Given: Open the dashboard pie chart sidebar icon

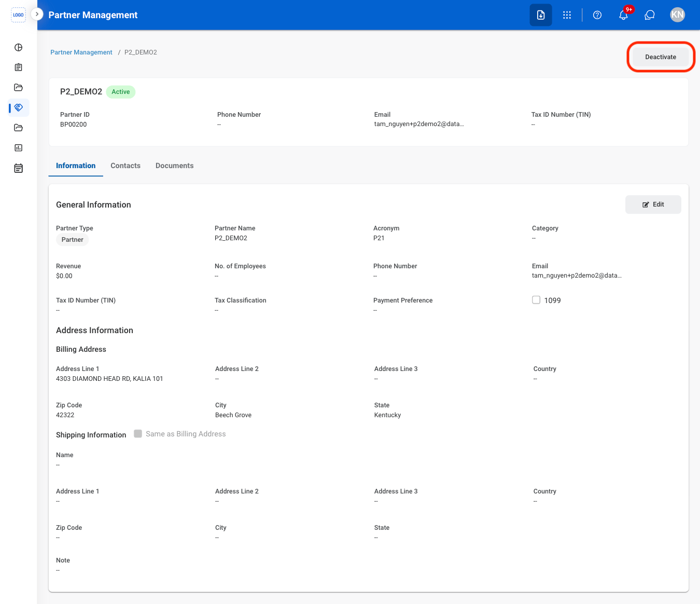Looking at the screenshot, I should point(19,48).
